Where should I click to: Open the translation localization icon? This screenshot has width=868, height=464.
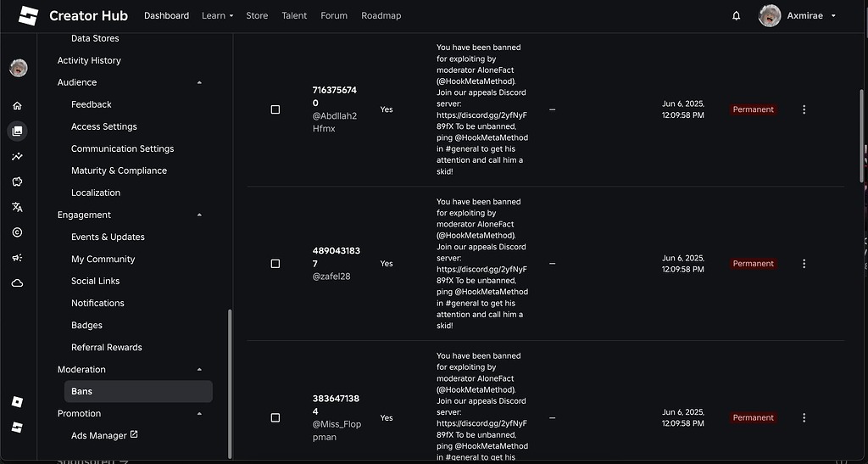coord(17,207)
